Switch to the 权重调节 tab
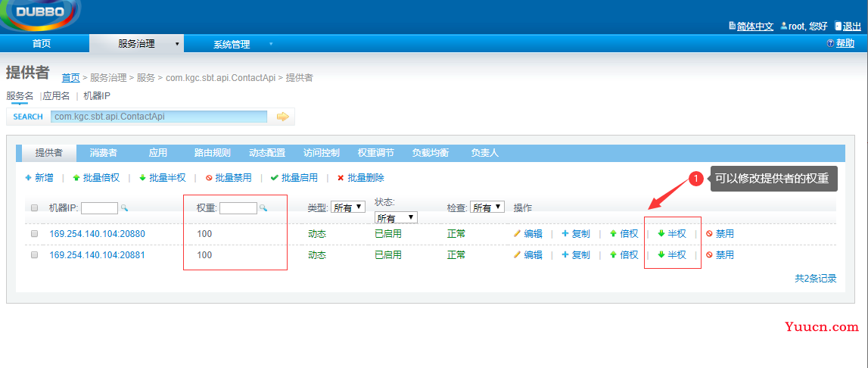Screen dimensions: 868x368 (x=376, y=153)
